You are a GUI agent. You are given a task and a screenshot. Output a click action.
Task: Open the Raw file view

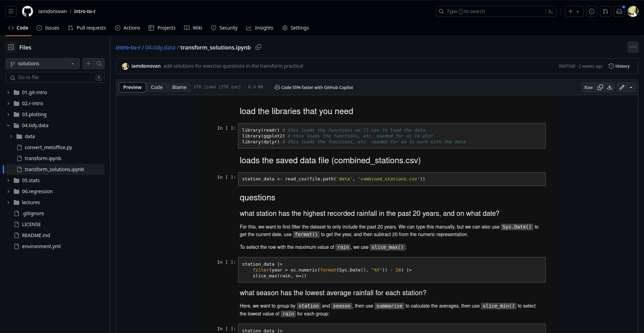(588, 87)
